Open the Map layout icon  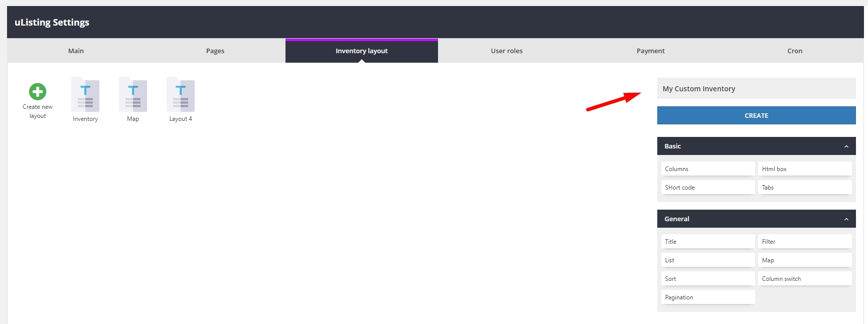[133, 95]
